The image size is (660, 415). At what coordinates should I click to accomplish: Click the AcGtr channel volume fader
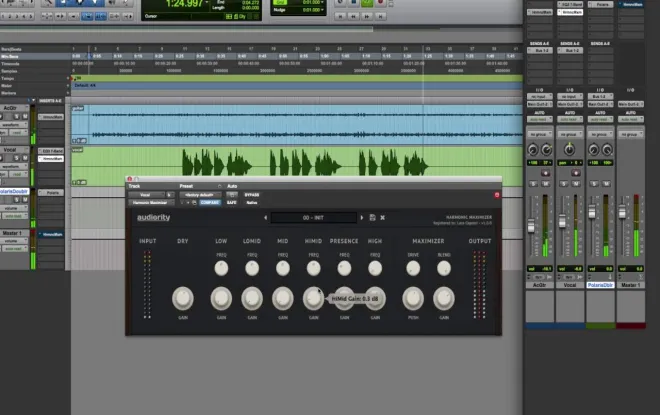tap(531, 226)
